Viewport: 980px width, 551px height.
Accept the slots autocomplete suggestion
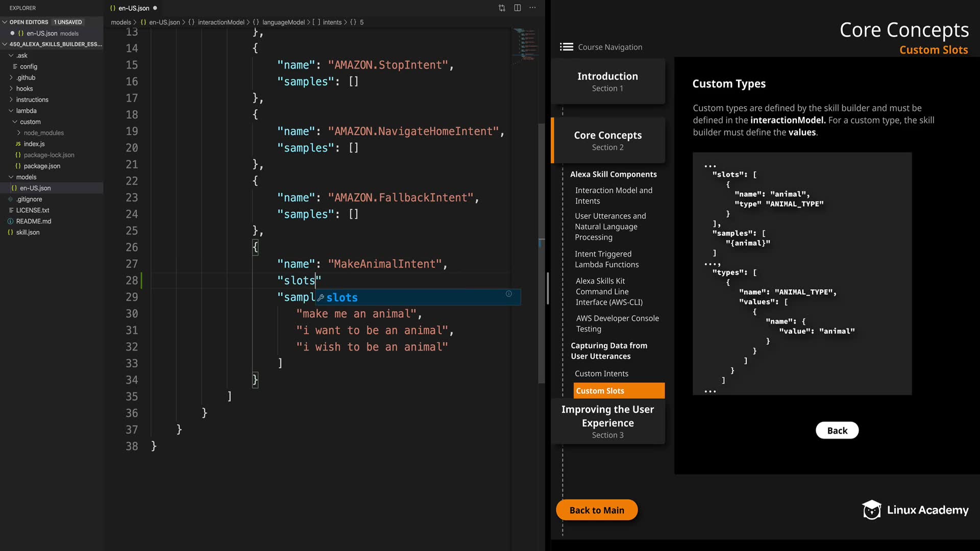pyautogui.click(x=342, y=297)
